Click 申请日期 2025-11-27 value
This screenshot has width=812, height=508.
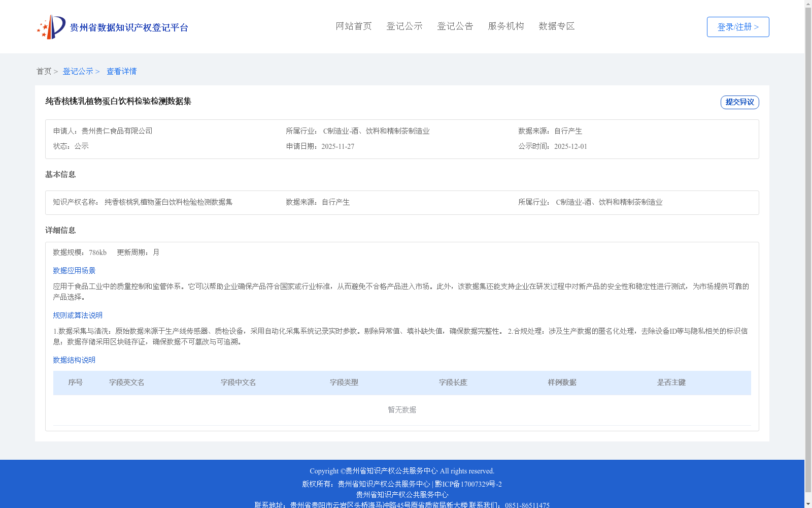pyautogui.click(x=337, y=146)
